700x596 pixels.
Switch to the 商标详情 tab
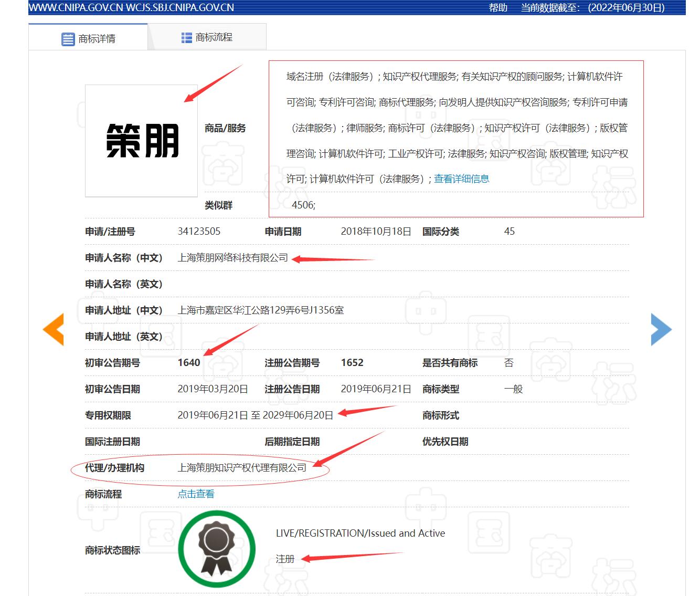click(97, 39)
